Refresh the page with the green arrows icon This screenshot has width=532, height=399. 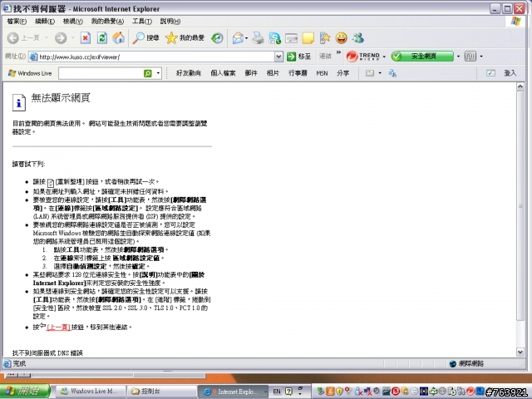tap(102, 37)
